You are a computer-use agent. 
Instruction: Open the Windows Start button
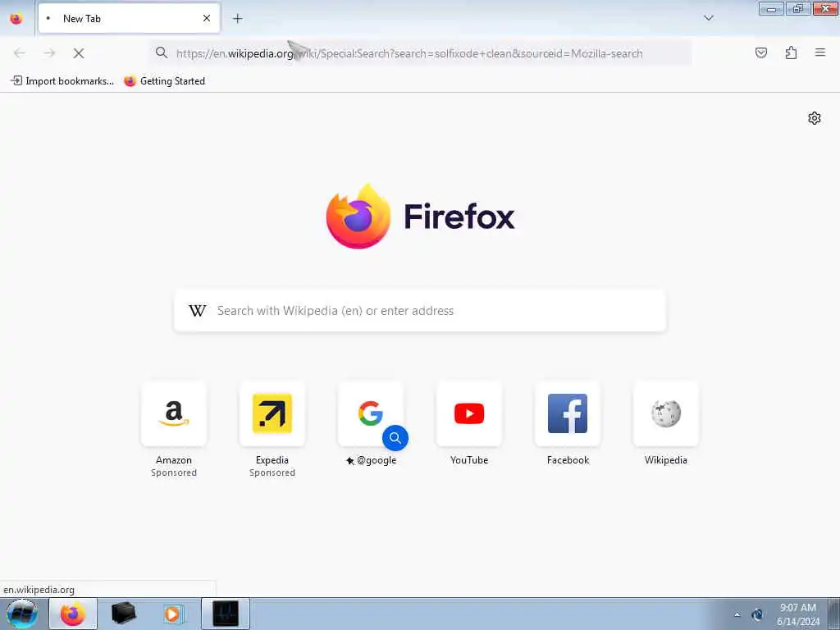(22, 614)
